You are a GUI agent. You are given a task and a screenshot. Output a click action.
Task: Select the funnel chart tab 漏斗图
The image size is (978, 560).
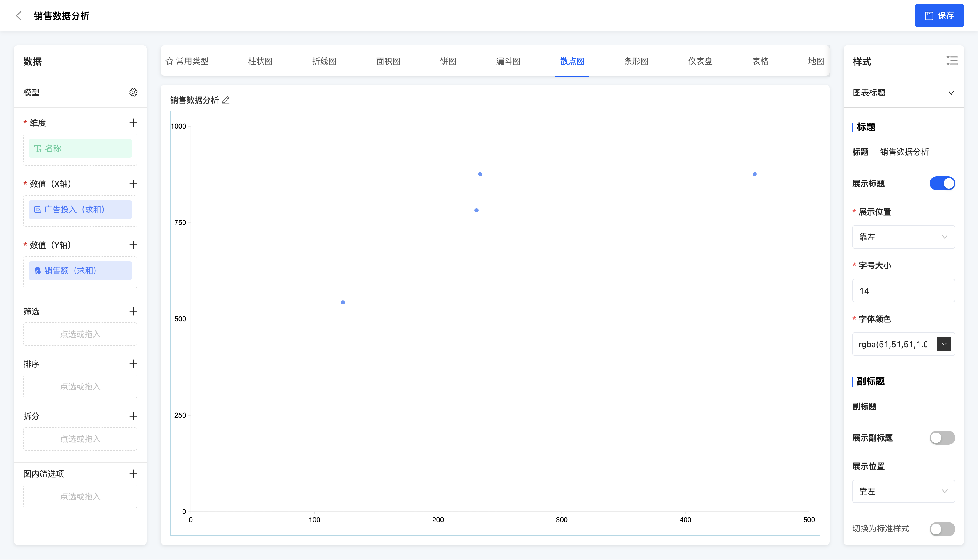508,61
